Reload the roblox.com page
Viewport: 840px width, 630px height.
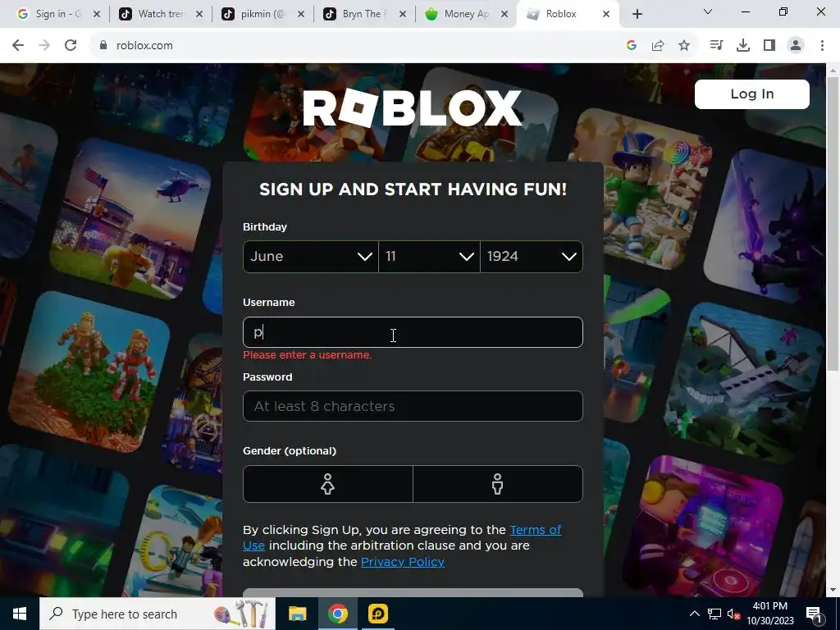click(x=71, y=46)
